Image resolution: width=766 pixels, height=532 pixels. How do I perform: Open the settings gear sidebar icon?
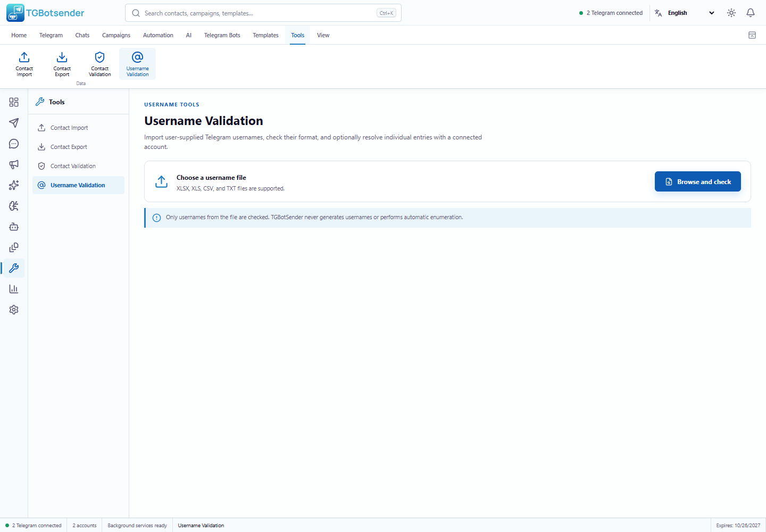tap(14, 310)
